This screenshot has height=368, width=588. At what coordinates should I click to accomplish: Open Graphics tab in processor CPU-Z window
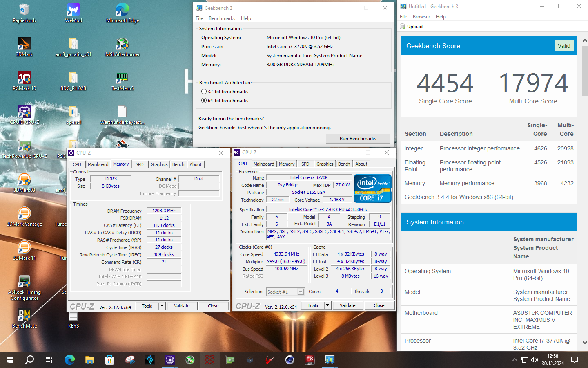click(x=325, y=164)
